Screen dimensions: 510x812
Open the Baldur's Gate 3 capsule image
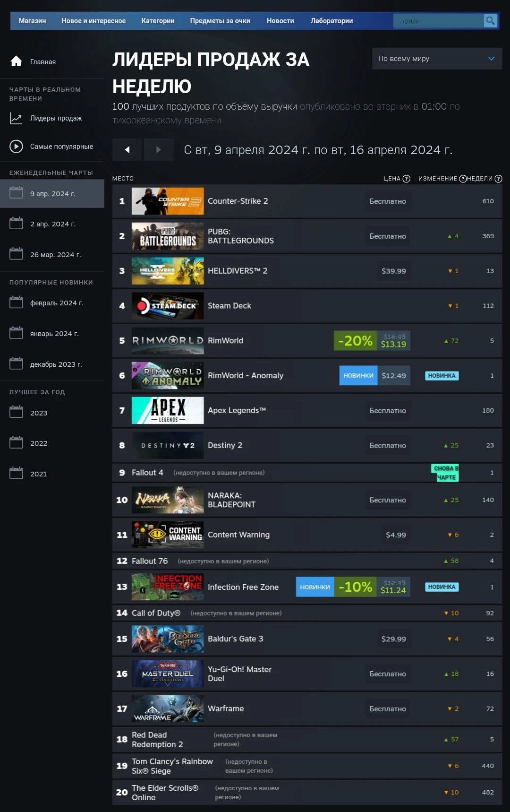pos(168,639)
